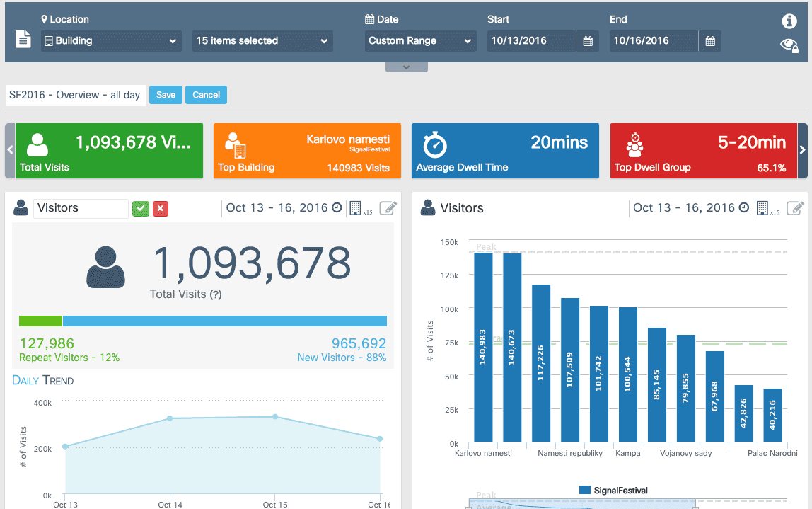The image size is (812, 509).
Task: Click calendar icon beside Start date
Action: (x=588, y=41)
